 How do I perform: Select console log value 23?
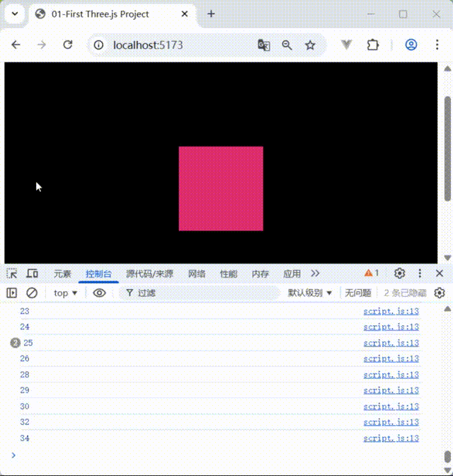coord(25,311)
